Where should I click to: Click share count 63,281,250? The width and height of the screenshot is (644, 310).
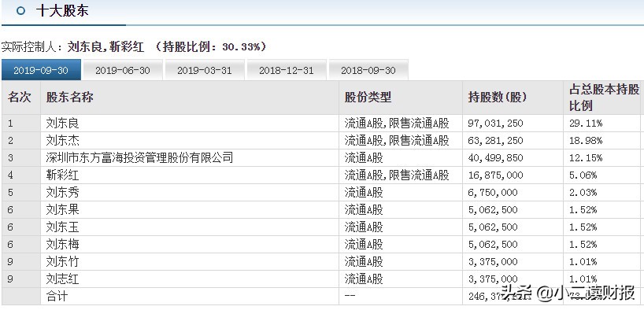[496, 140]
